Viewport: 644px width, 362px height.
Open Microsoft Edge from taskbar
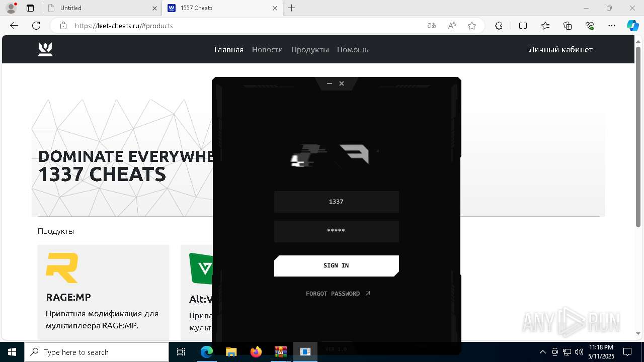coord(207,352)
